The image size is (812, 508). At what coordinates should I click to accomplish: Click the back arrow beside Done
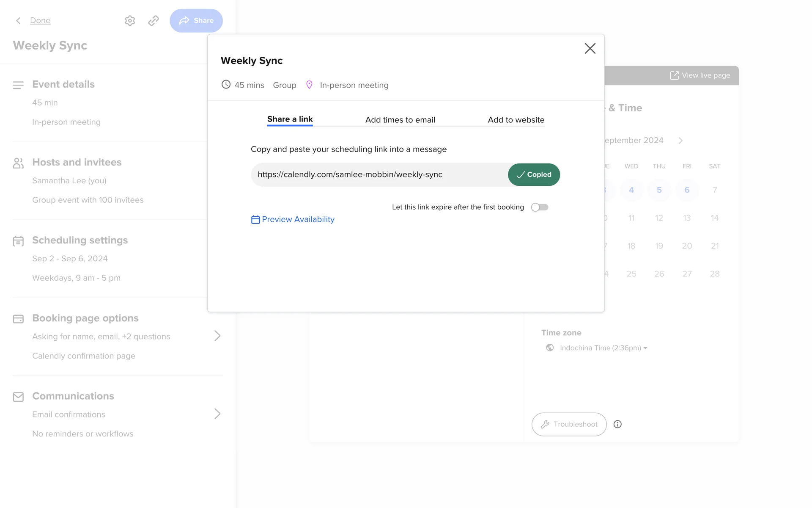(18, 20)
